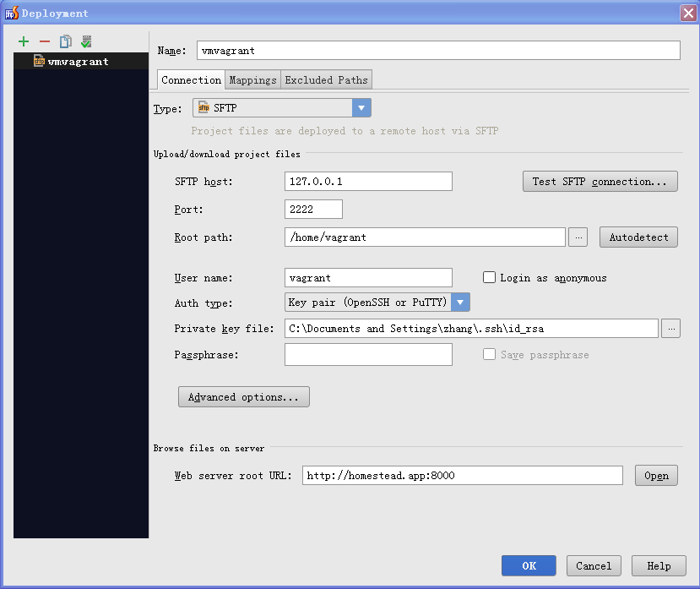Confirm settings with OK
700x589 pixels.
[x=529, y=566]
